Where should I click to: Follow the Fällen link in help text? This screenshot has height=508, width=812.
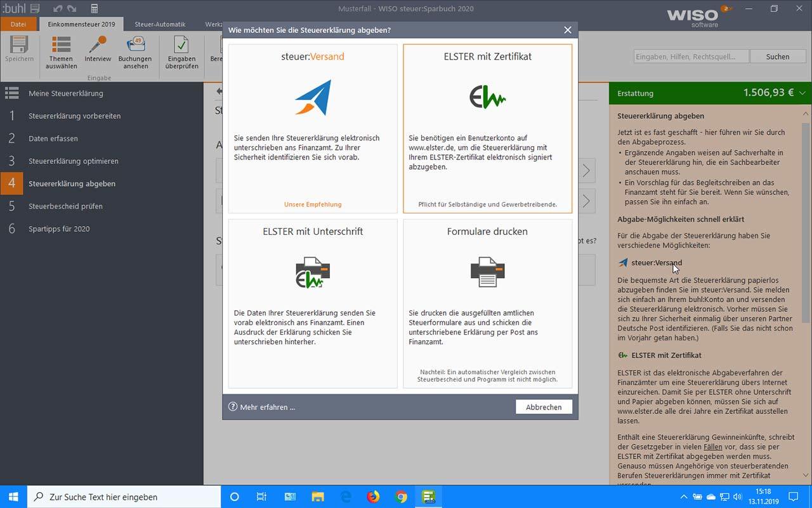click(x=713, y=447)
